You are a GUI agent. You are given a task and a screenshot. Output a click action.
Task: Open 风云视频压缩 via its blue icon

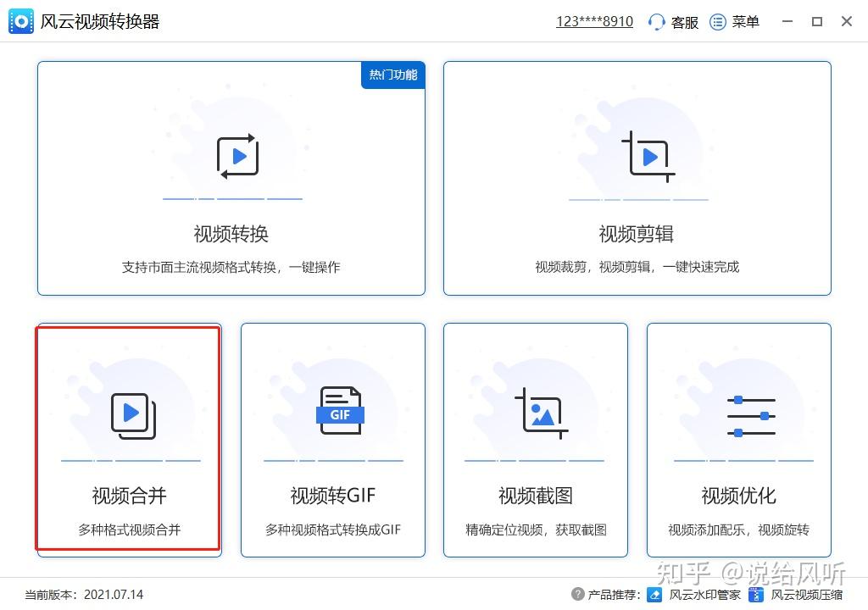[x=755, y=595]
